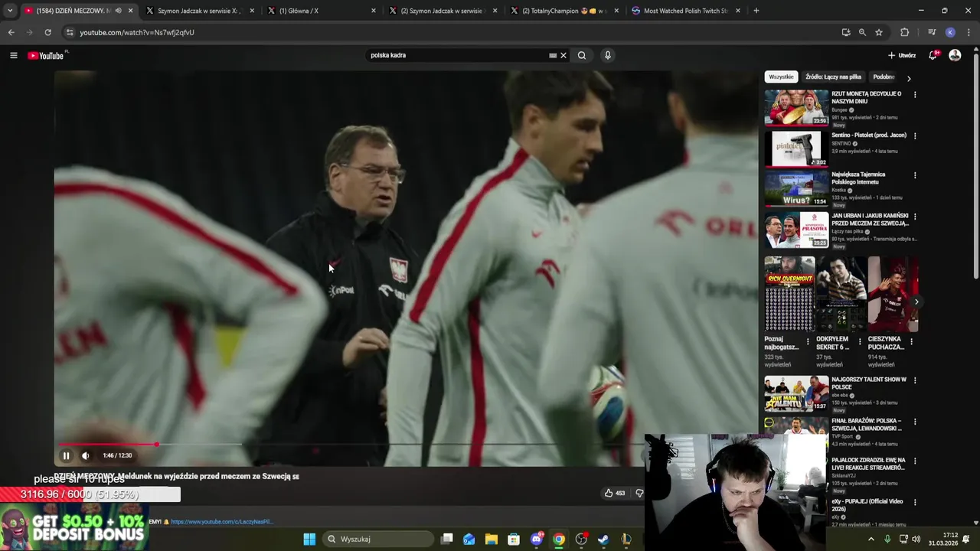
Task: Click the youtube.com address bar
Action: (x=452, y=32)
